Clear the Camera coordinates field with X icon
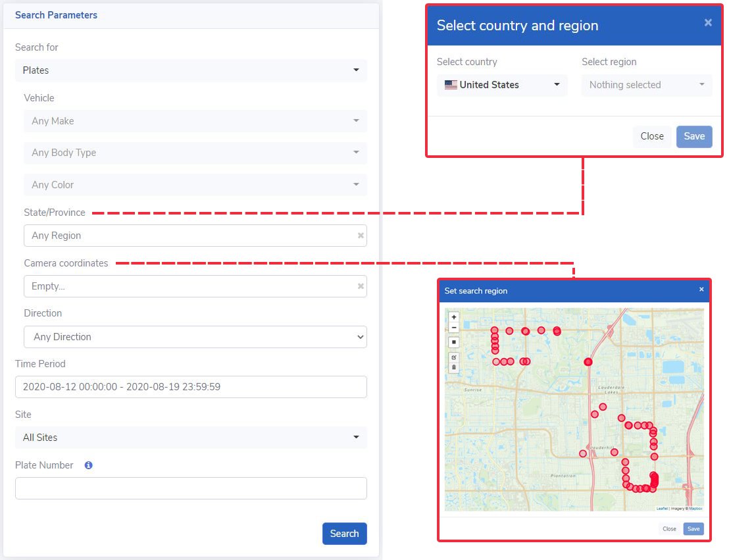This screenshot has width=729, height=560. 361,286
